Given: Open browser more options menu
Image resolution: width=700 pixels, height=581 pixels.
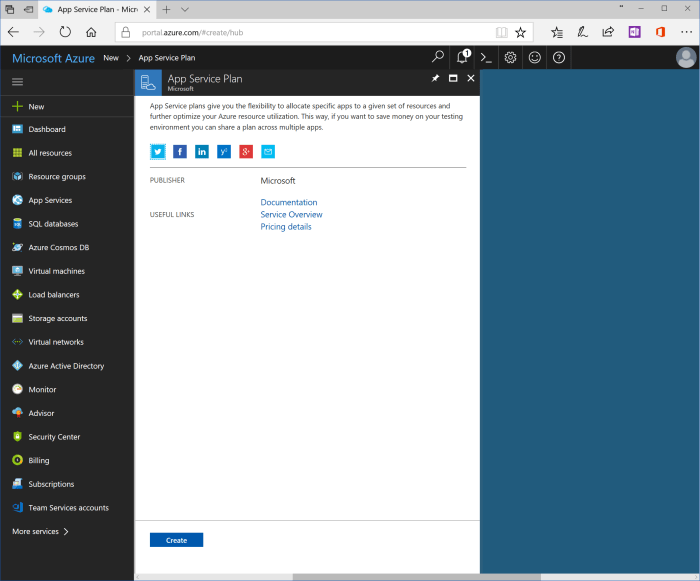Looking at the screenshot, I should pos(687,32).
